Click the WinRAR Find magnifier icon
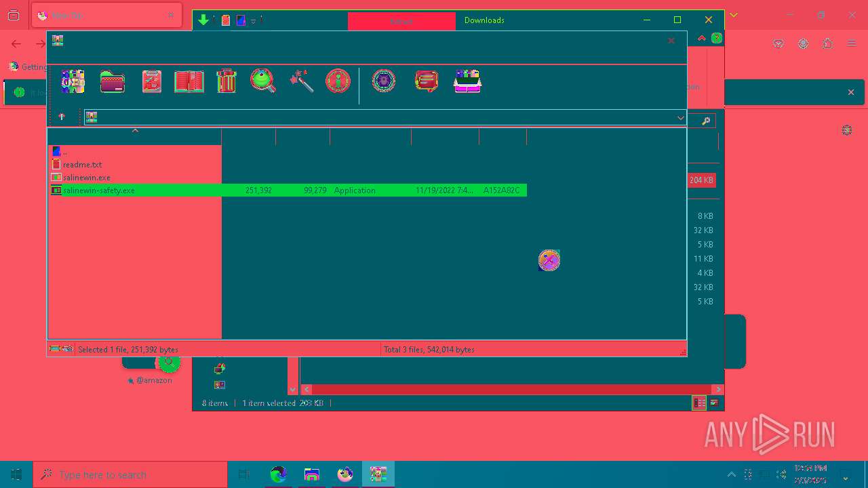This screenshot has height=488, width=868. click(263, 81)
